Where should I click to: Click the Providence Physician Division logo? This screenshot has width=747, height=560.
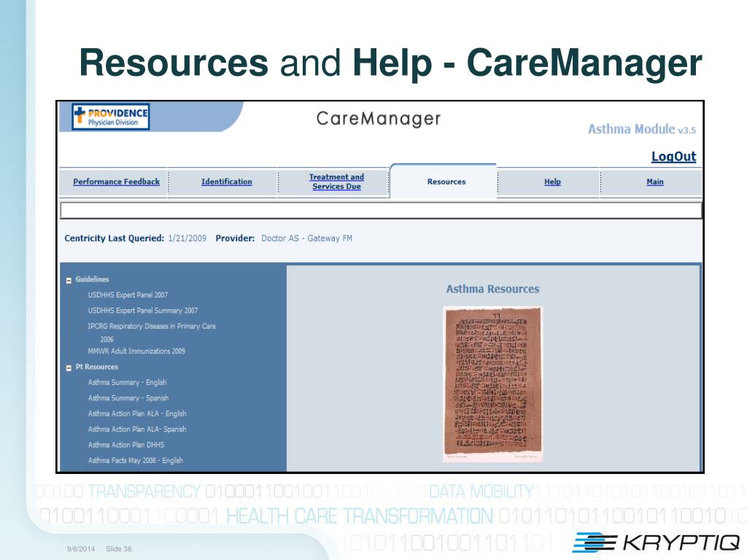tap(111, 117)
